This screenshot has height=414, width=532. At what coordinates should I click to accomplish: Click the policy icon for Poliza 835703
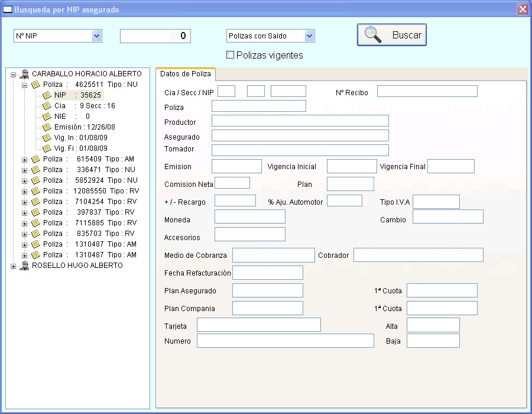tap(35, 234)
